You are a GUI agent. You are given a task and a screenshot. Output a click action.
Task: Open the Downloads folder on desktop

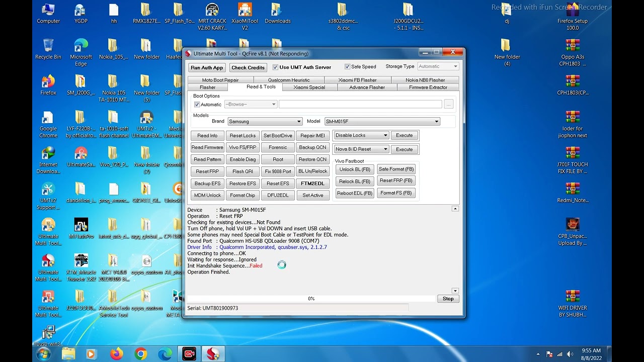[277, 14]
